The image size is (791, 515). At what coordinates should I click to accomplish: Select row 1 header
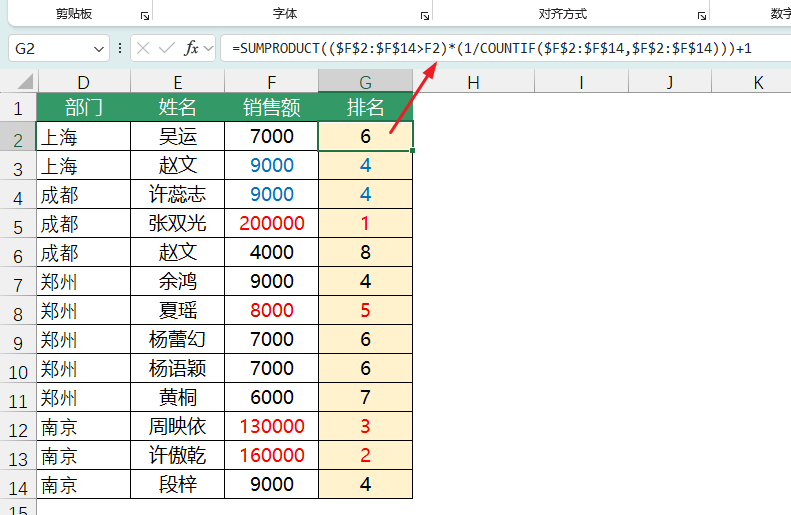(x=18, y=108)
